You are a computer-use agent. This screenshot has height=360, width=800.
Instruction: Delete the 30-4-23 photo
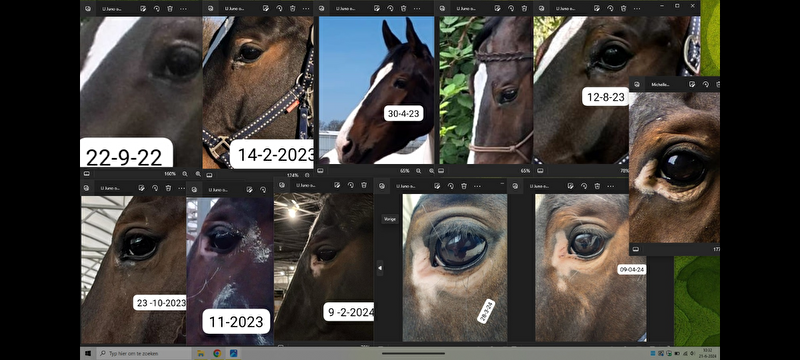click(404, 9)
